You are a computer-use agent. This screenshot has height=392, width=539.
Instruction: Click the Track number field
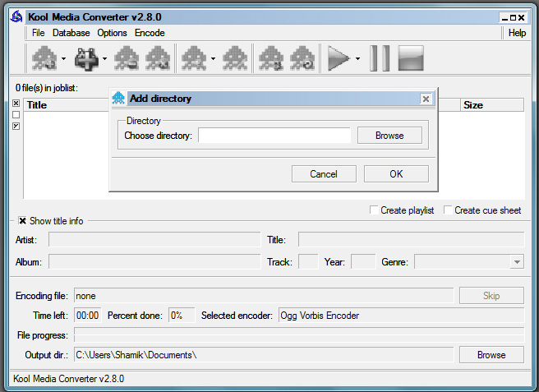308,262
